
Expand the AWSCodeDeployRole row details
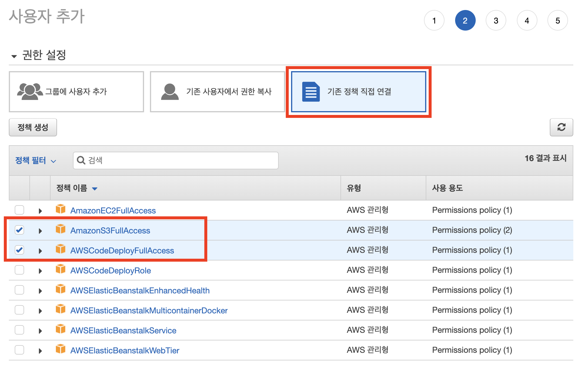(40, 271)
